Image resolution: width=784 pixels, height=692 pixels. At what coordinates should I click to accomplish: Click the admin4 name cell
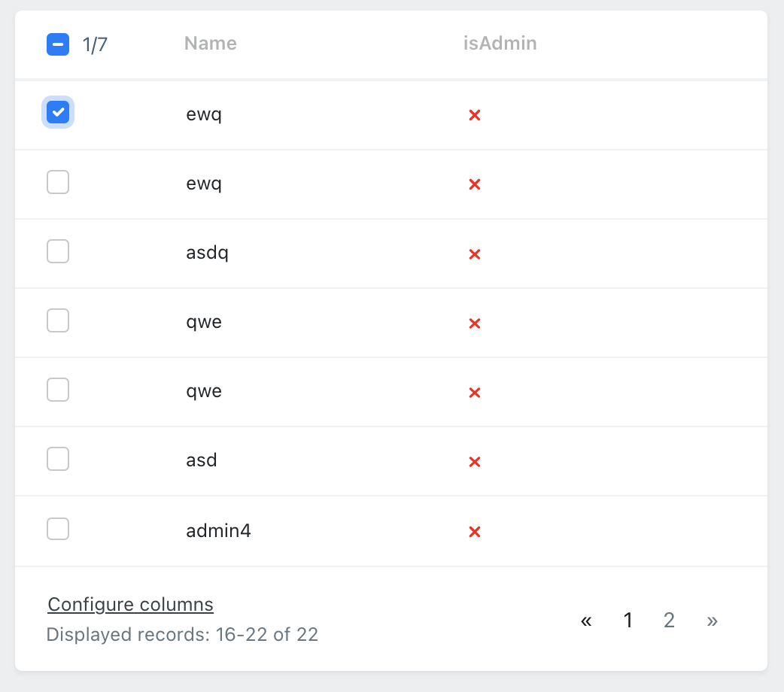point(218,531)
